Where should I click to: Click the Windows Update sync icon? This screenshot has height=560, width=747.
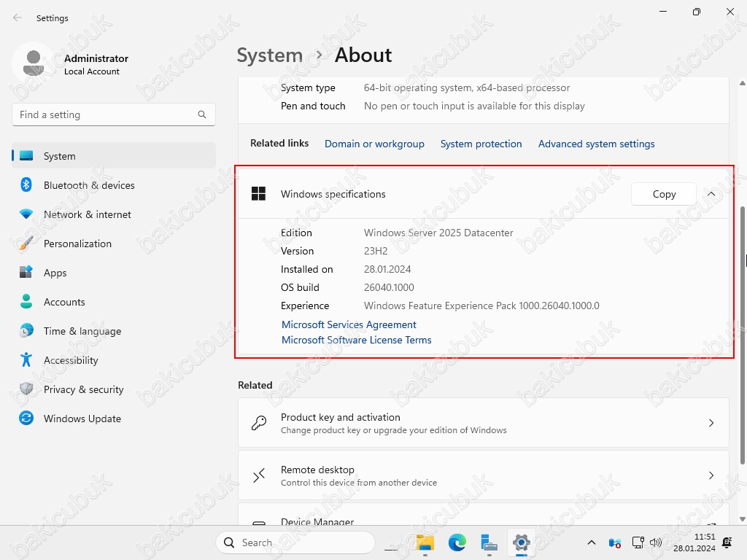(x=26, y=418)
